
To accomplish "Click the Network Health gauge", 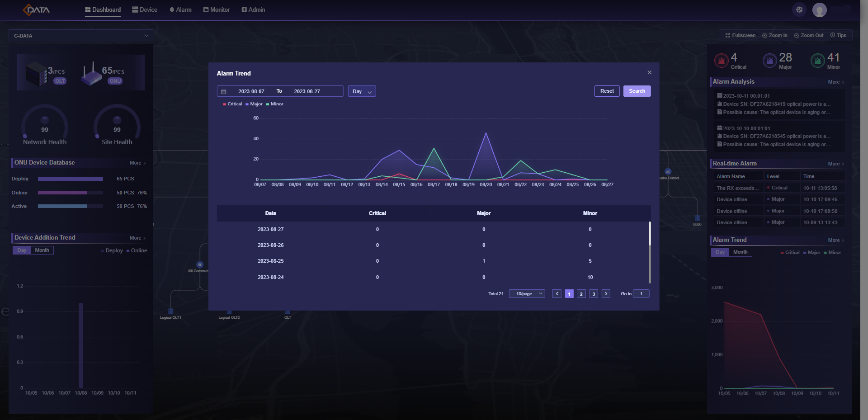I will tap(45, 125).
